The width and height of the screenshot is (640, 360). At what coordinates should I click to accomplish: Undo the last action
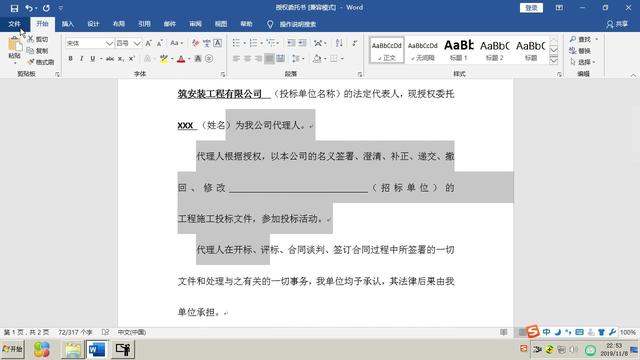click(29, 8)
